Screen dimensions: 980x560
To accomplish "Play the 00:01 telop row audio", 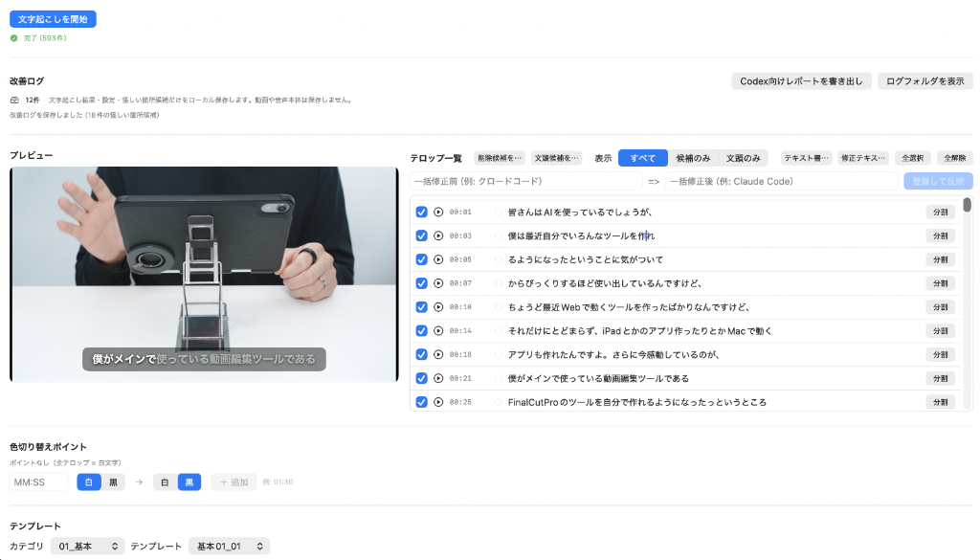I will click(x=438, y=212).
